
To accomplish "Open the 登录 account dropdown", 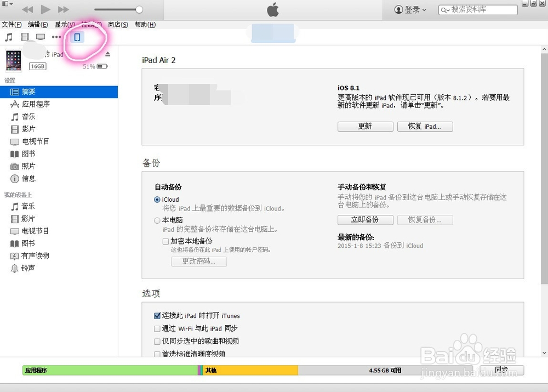I will [x=410, y=10].
